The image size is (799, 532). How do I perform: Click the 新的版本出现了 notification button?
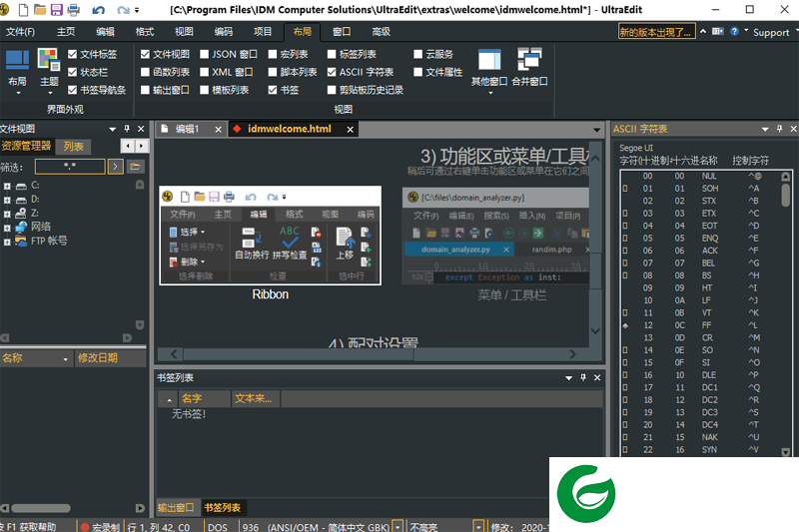[x=656, y=32]
